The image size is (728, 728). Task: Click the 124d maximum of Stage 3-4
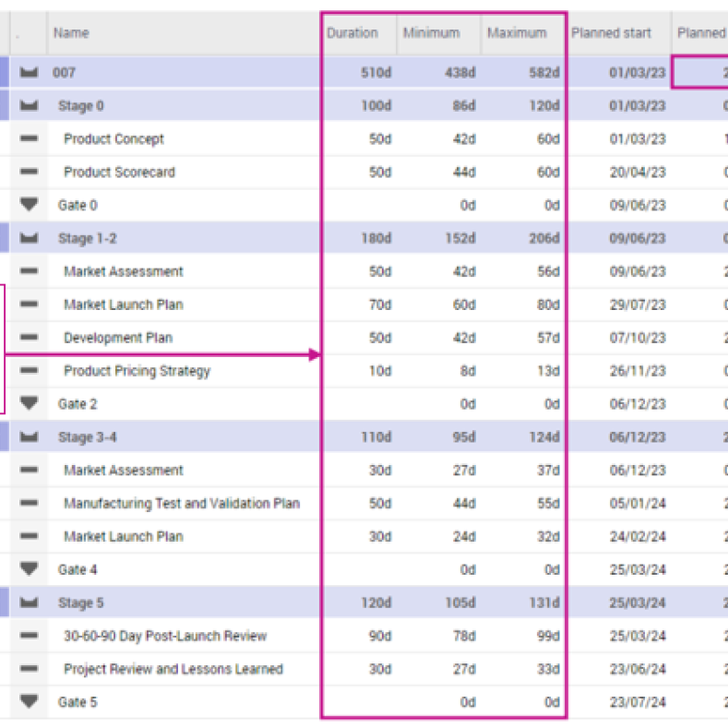tap(544, 437)
